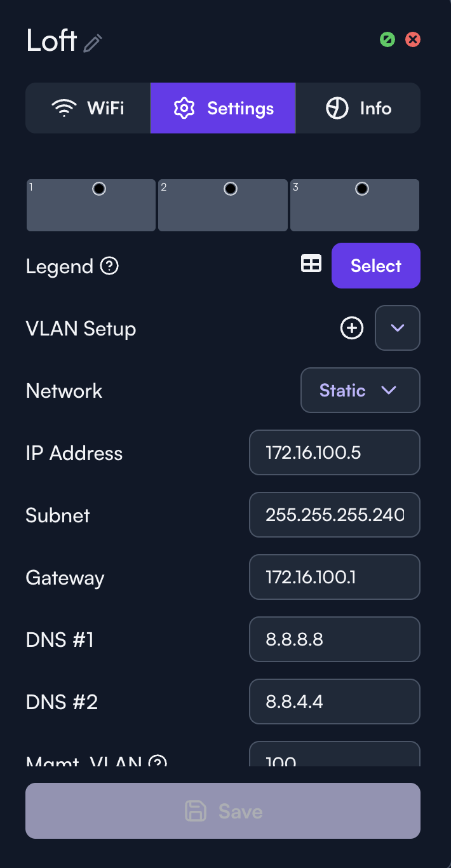Add a VLAN with the plus icon
The height and width of the screenshot is (868, 451).
(352, 328)
